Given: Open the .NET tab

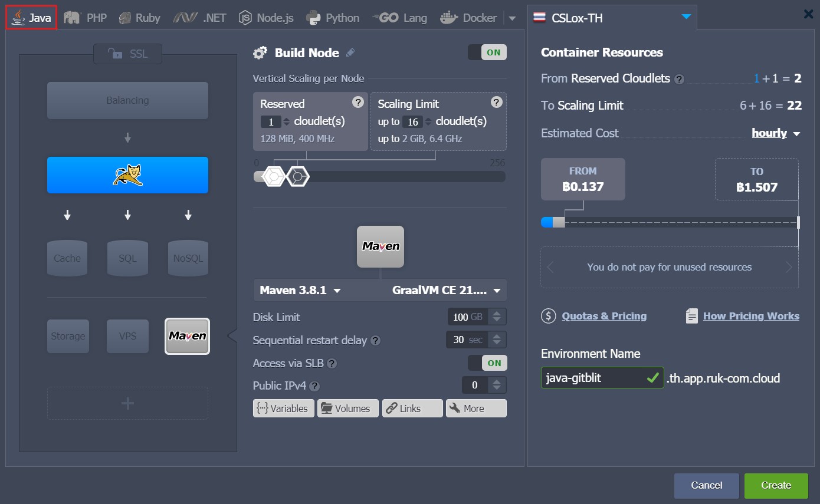Looking at the screenshot, I should [199, 18].
